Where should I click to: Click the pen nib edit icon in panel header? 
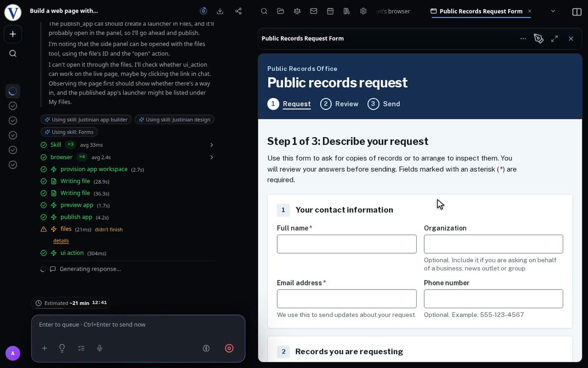[539, 39]
